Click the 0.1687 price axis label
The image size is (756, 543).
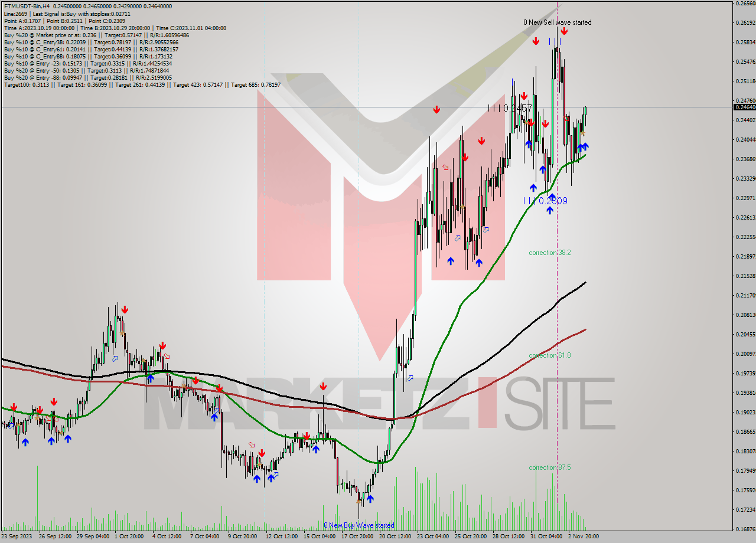pos(745,529)
